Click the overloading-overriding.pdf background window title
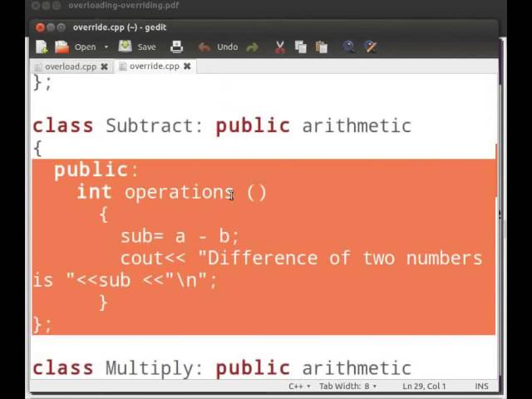The height and width of the screenshot is (399, 532). pos(124,6)
